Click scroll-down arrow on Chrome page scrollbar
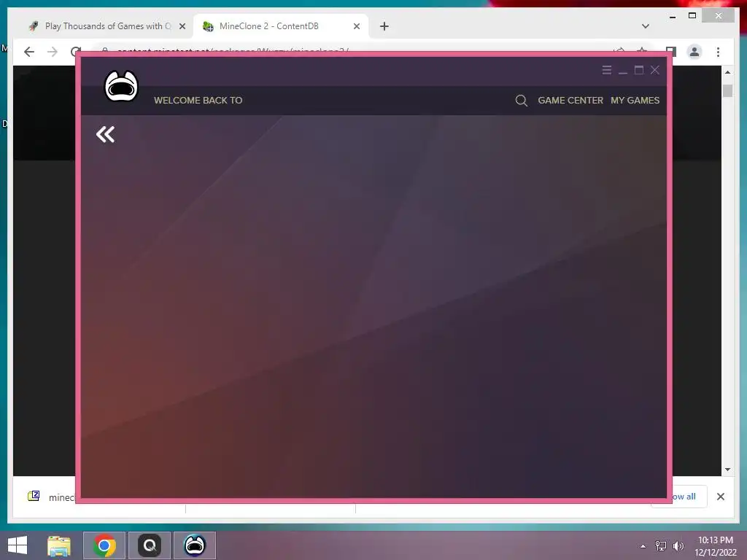This screenshot has width=747, height=560. (727, 470)
